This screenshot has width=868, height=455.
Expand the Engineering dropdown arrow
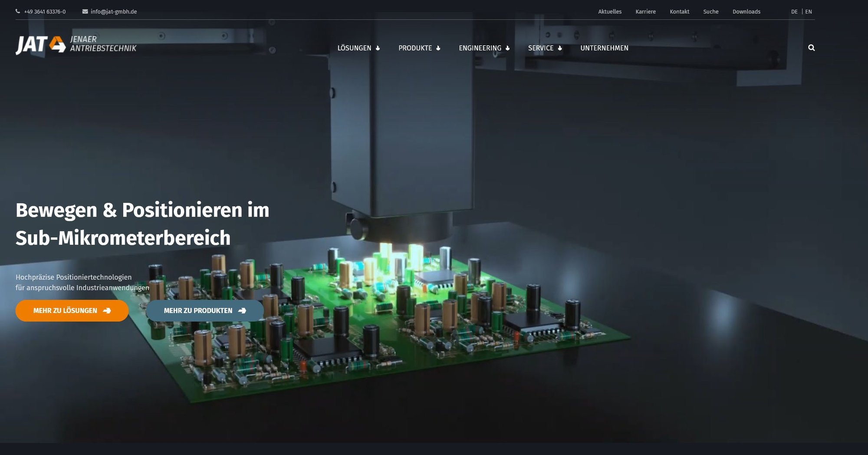point(507,48)
